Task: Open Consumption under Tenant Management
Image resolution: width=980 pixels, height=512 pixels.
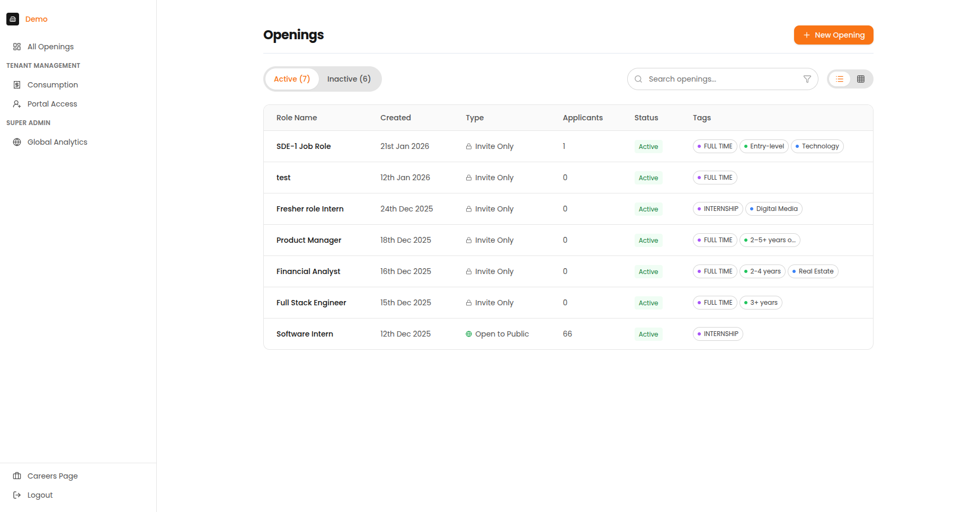Action: (53, 84)
